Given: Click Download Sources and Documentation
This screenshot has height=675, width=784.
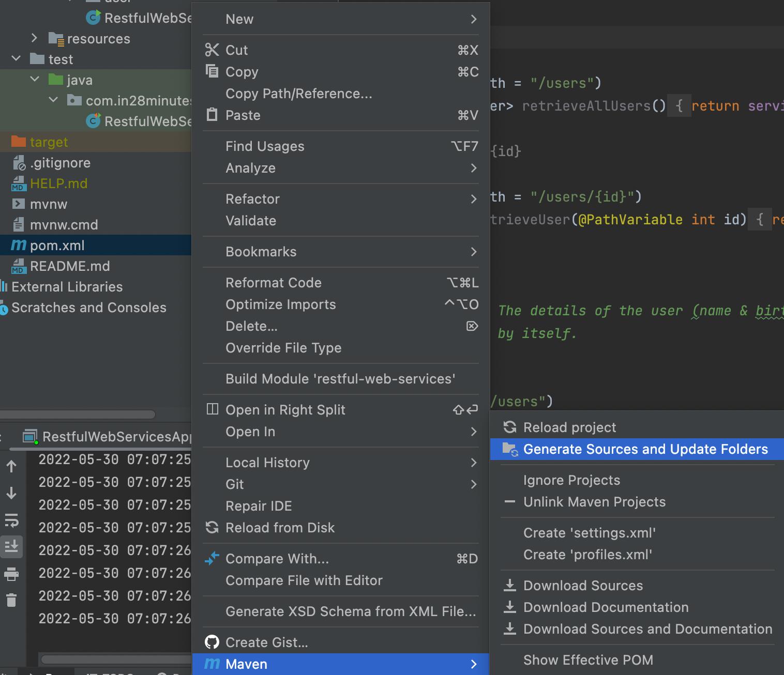Looking at the screenshot, I should pos(646,629).
